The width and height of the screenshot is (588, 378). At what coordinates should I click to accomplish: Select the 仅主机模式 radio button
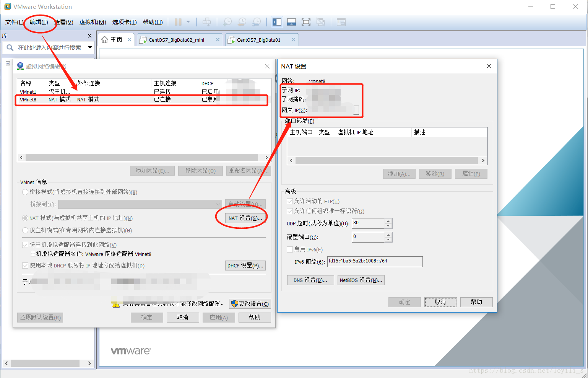click(x=25, y=230)
